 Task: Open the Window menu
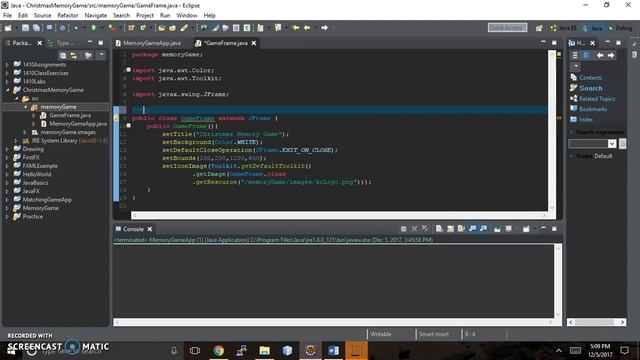187,16
